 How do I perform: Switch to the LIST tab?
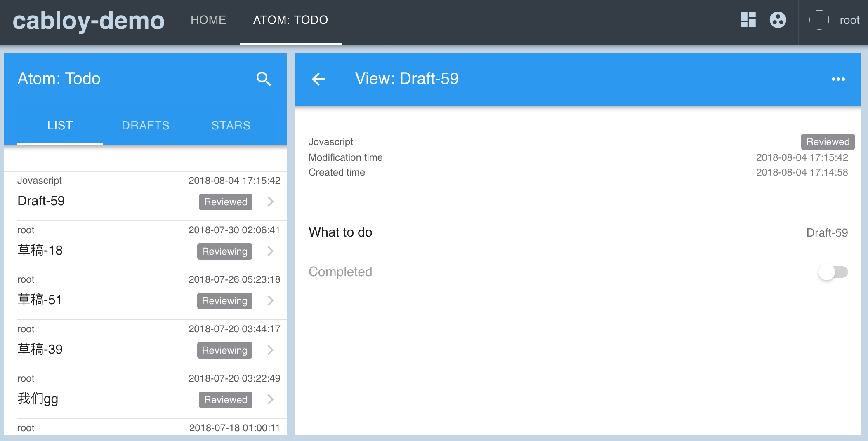pyautogui.click(x=60, y=125)
